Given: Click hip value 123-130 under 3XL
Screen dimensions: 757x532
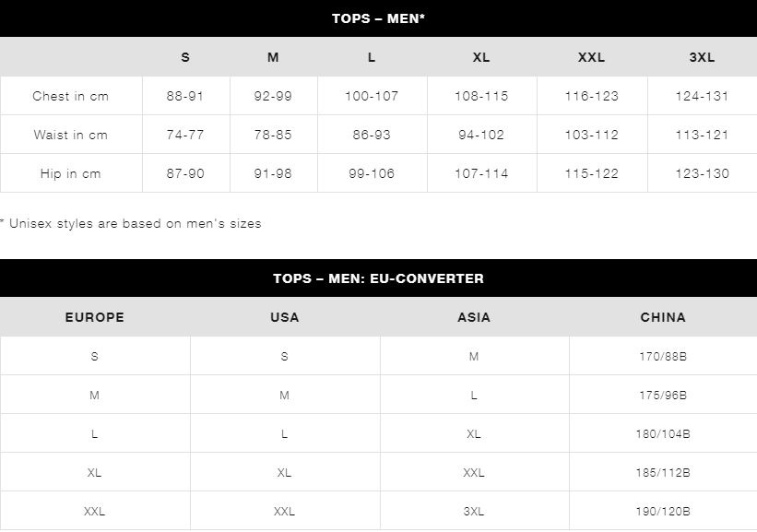Looking at the screenshot, I should click(702, 173).
